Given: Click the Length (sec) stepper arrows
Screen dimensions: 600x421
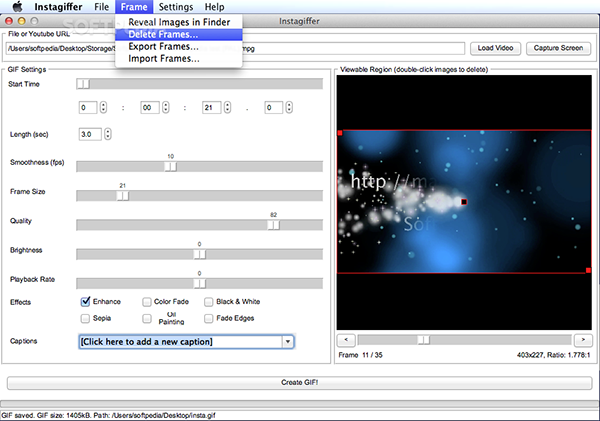Looking at the screenshot, I should [108, 134].
